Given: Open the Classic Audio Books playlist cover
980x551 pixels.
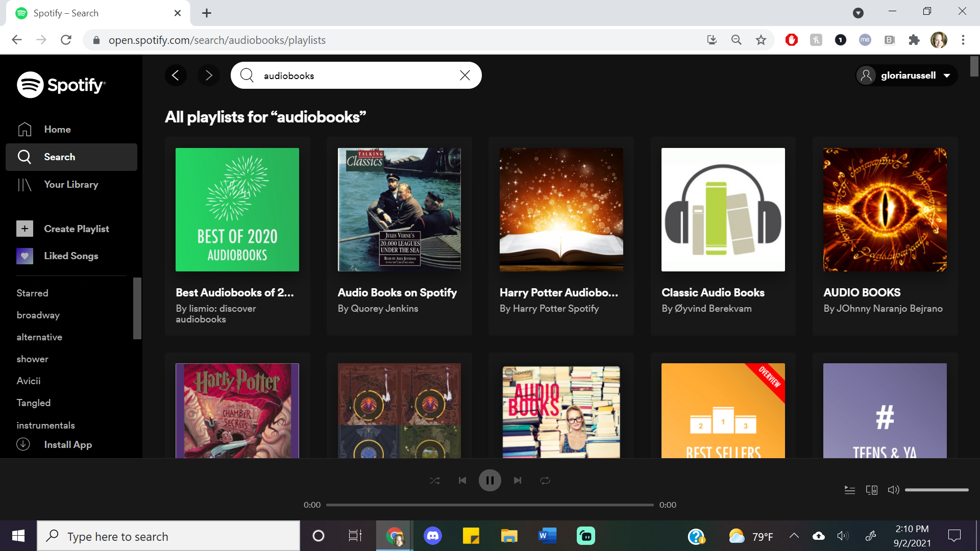Looking at the screenshot, I should tap(723, 210).
